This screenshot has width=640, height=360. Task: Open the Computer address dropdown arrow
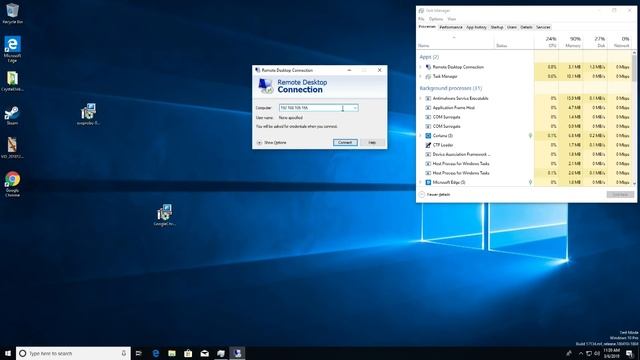(355, 108)
